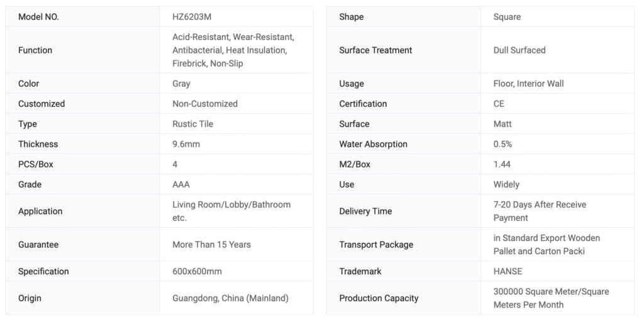Click the Guangdong, China (Mainland) origin value
The width and height of the screenshot is (644, 322).
230,298
